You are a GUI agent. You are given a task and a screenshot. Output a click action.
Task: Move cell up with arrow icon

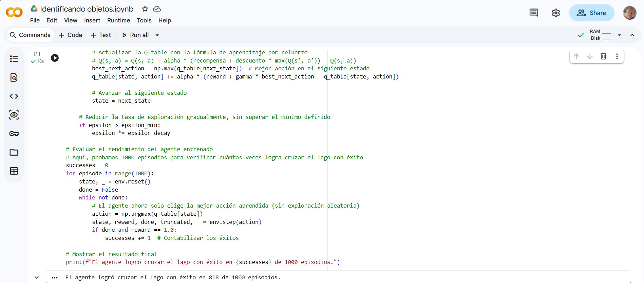576,56
